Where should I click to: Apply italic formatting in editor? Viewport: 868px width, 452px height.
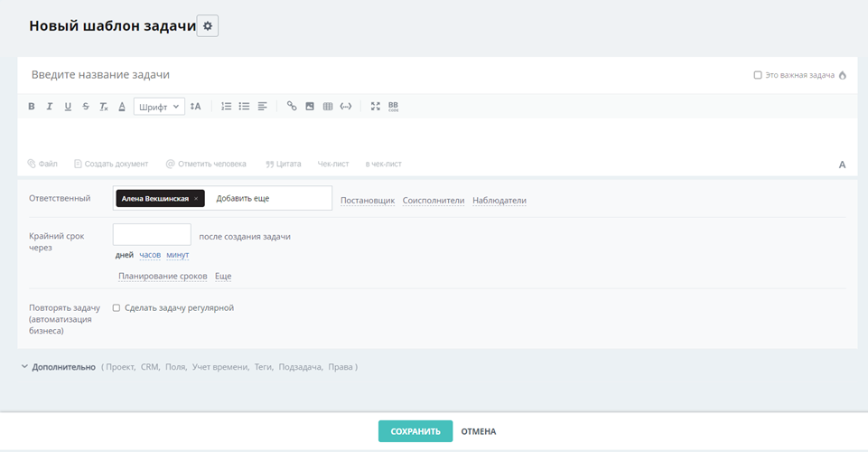(50, 107)
